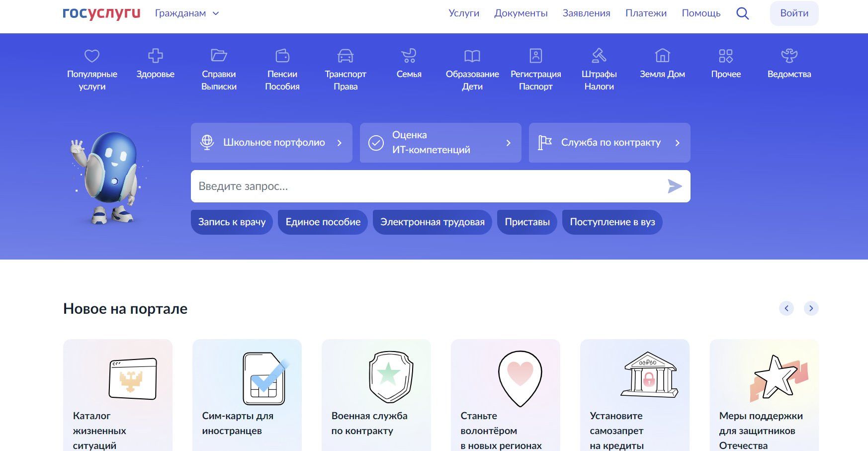Submit query with paper plane send icon
Viewport: 868px width, 451px height.
point(675,186)
